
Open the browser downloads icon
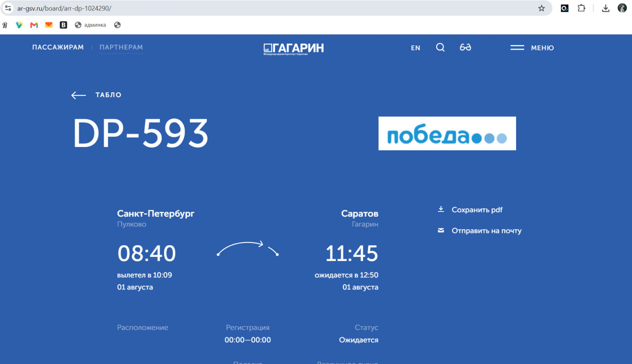point(605,8)
